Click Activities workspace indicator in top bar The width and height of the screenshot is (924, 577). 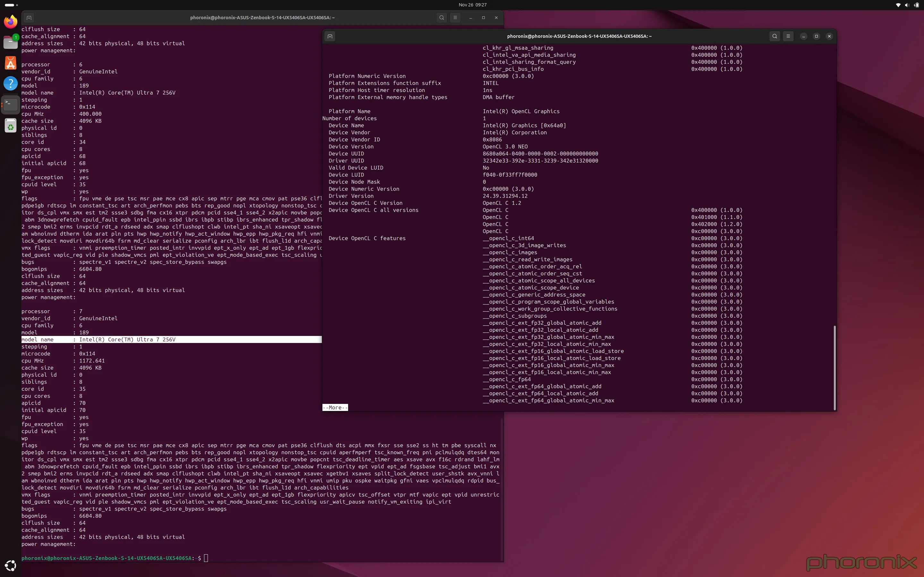tap(12, 5)
